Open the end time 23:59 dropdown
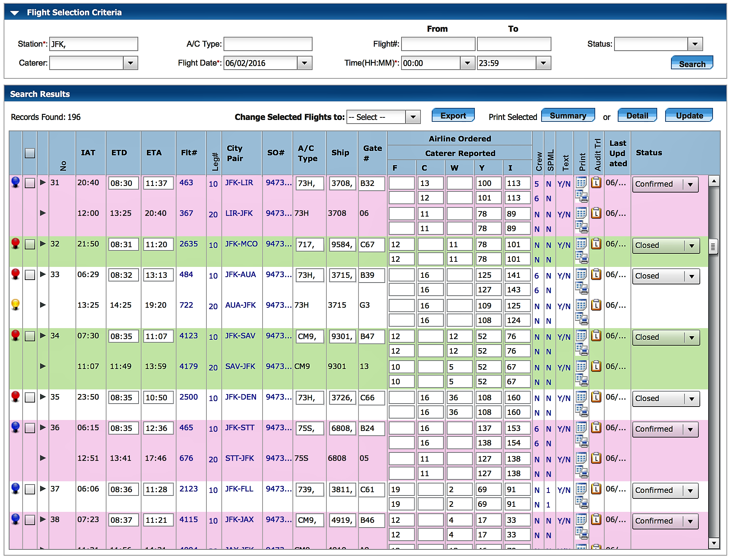This screenshot has height=560, width=733. coord(543,63)
